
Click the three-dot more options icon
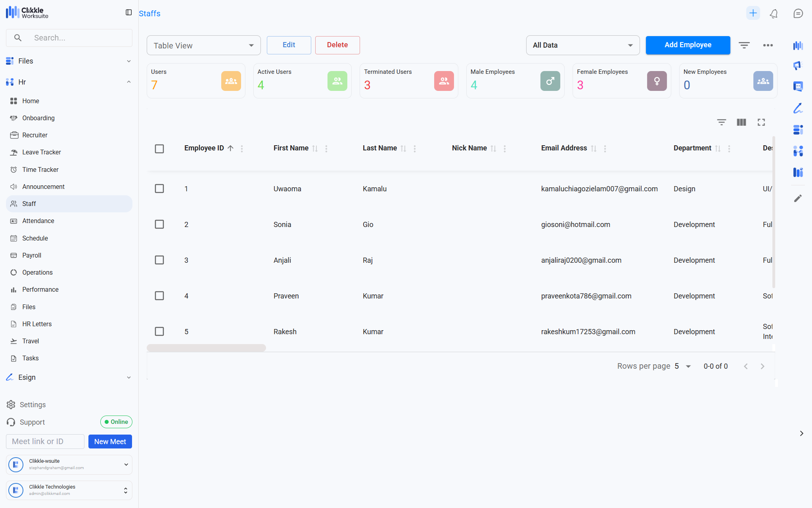point(768,45)
